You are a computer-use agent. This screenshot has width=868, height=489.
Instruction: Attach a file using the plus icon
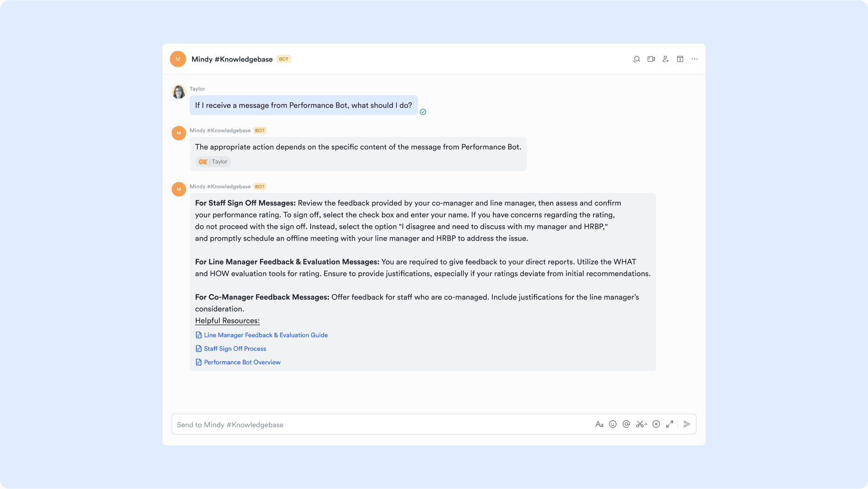tap(656, 424)
